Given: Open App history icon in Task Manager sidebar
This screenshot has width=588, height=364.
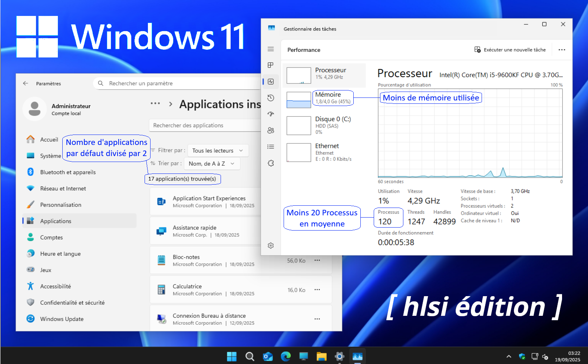Looking at the screenshot, I should (x=271, y=98).
